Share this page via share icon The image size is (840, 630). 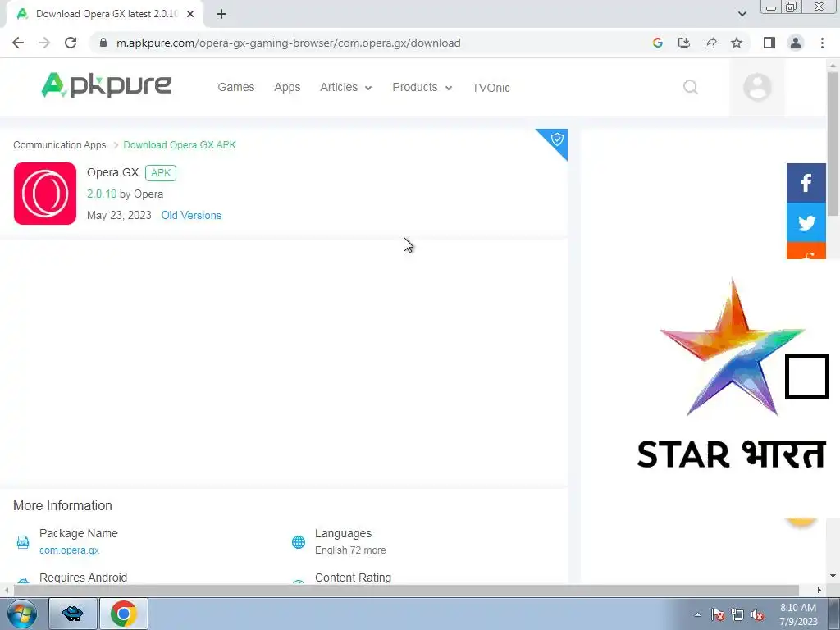[710, 43]
